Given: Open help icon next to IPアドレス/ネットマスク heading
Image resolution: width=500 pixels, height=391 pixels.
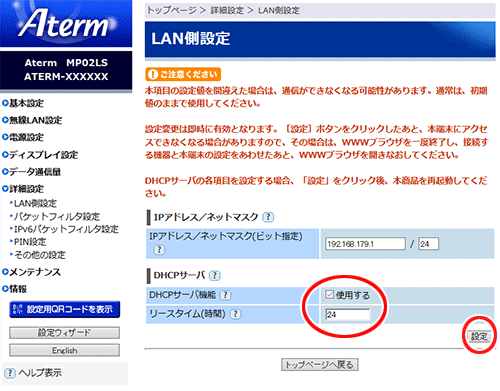Looking at the screenshot, I should (268, 217).
